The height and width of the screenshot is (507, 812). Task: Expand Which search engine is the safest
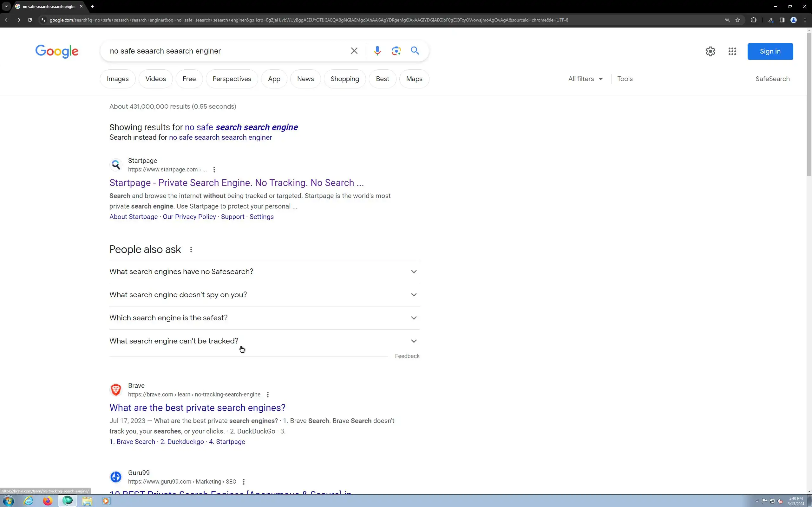tap(265, 318)
